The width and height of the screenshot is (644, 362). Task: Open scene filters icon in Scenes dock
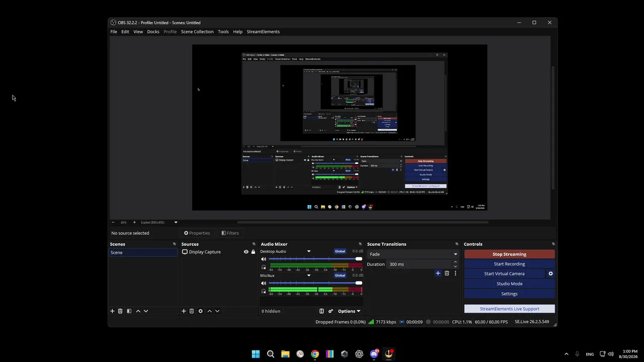pos(129,311)
